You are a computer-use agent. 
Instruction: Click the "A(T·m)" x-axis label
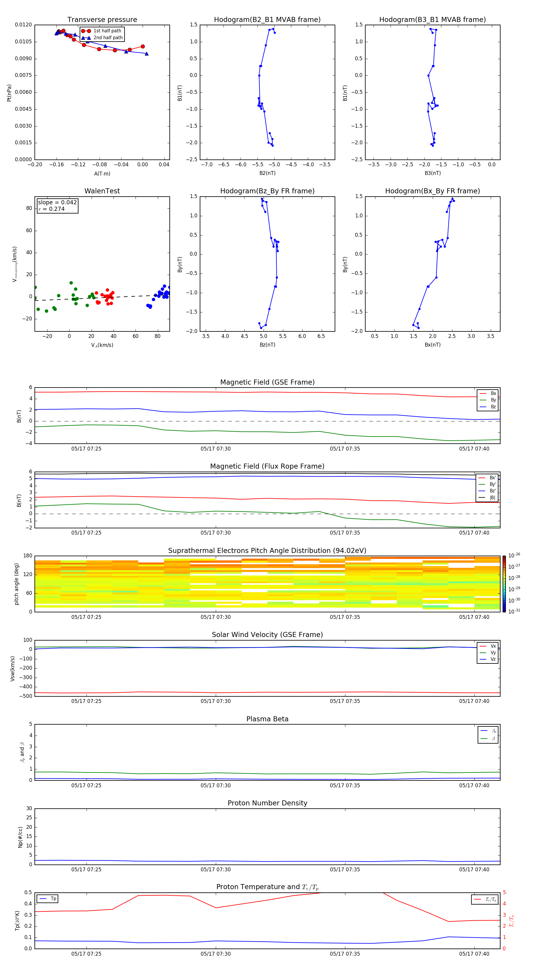pos(102,173)
